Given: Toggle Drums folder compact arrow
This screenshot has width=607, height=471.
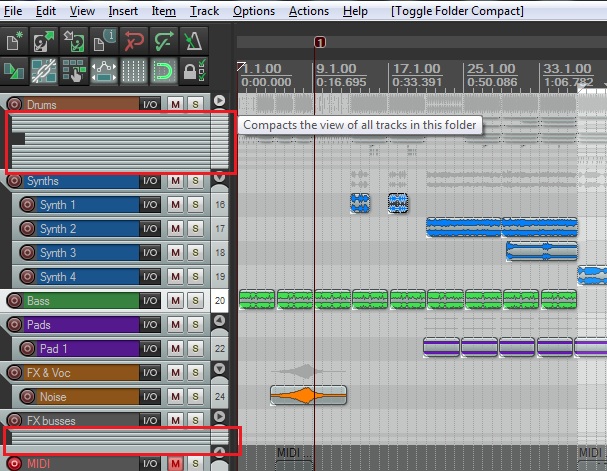Looking at the screenshot, I should [x=219, y=101].
